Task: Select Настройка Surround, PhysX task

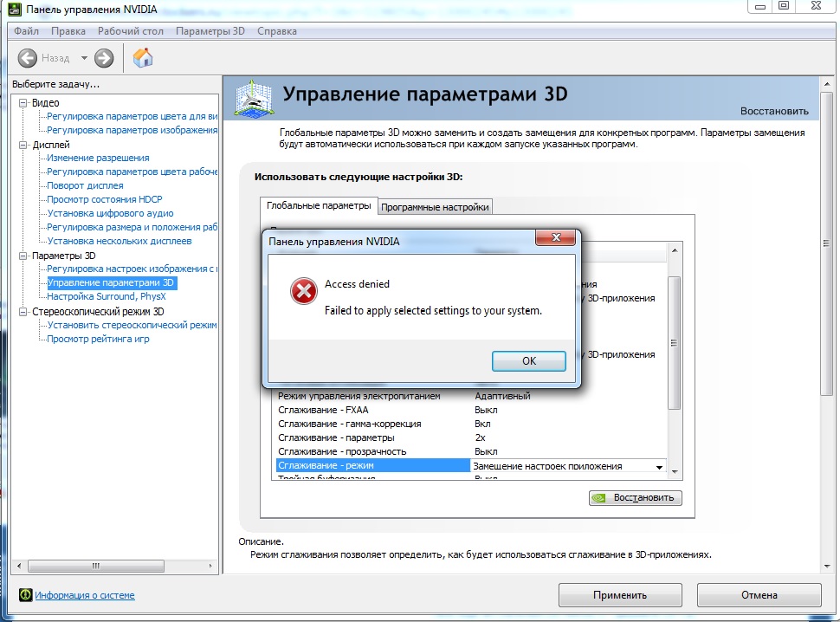Action: [106, 296]
